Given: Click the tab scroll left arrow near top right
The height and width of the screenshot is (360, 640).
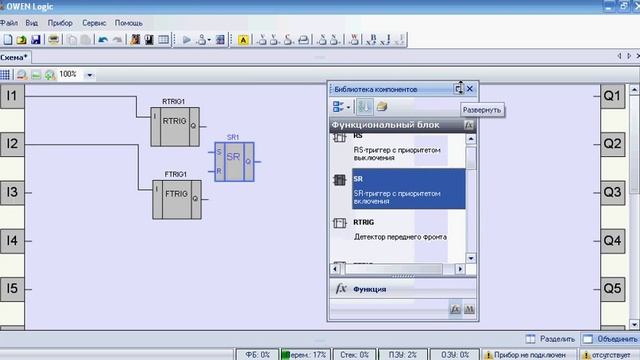Looking at the screenshot, I should pyautogui.click(x=619, y=56).
